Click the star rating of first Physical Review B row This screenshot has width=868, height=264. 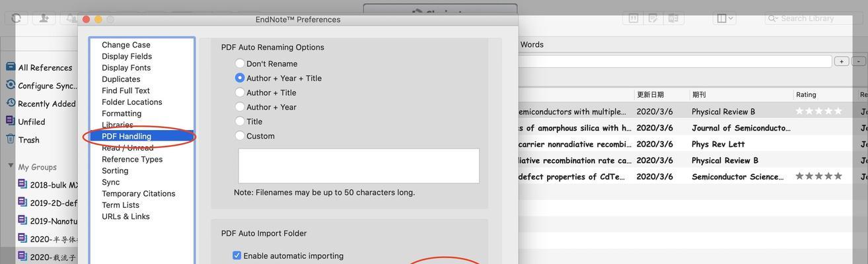[x=819, y=111]
